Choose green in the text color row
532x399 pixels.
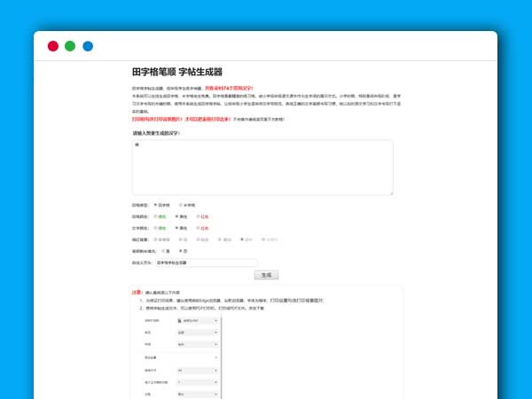click(155, 228)
